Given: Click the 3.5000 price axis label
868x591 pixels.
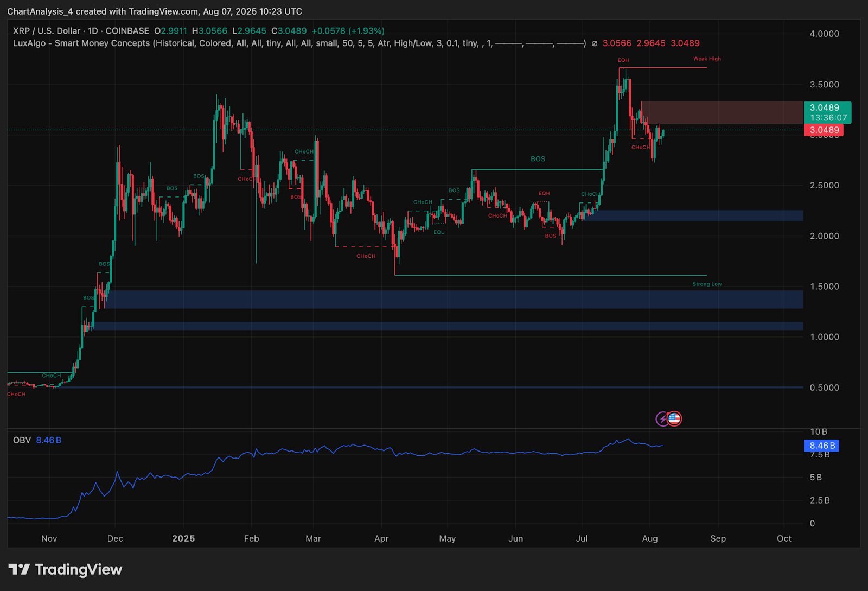Looking at the screenshot, I should coord(825,85).
